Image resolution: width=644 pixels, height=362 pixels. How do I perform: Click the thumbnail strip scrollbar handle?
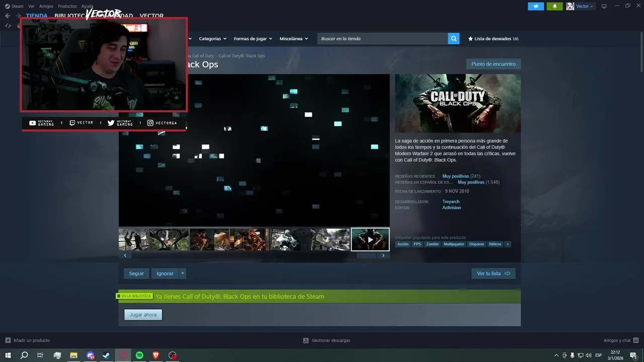pos(366,255)
